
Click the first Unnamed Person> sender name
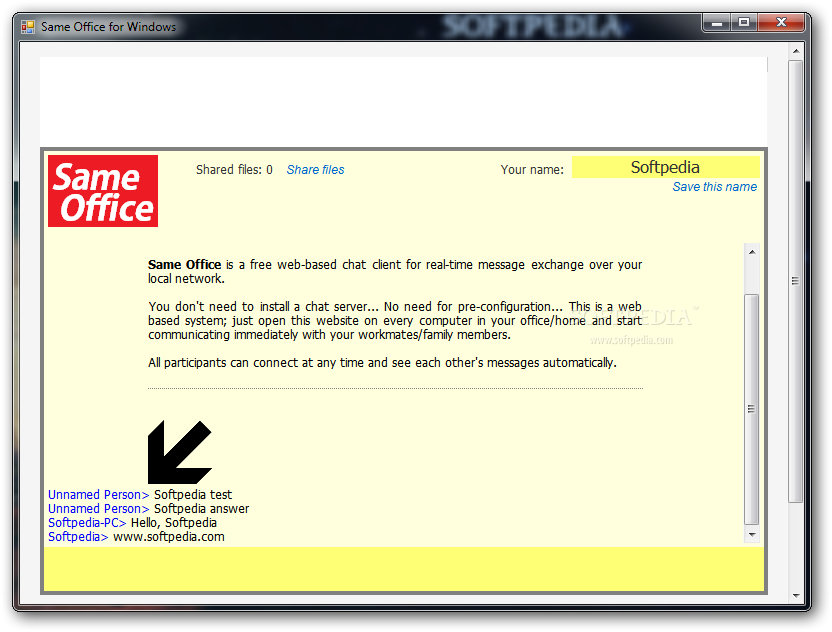click(98, 495)
